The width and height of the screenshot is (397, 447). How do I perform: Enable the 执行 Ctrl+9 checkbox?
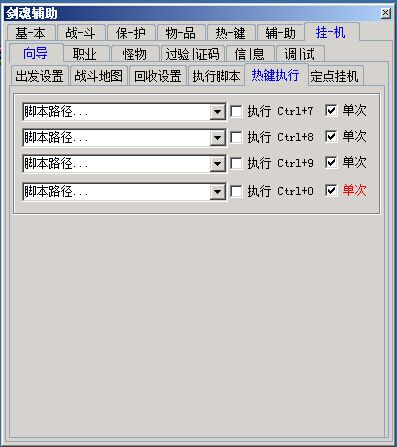[x=236, y=163]
